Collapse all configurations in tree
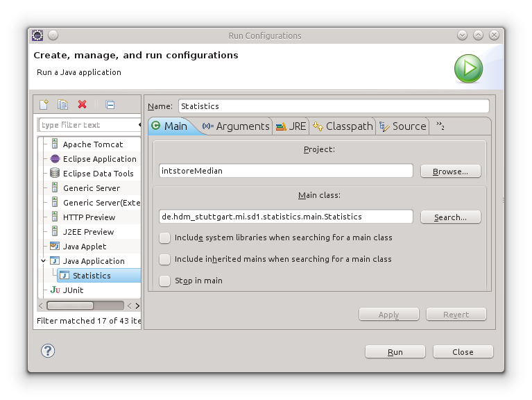The image size is (532, 400). pyautogui.click(x=110, y=105)
